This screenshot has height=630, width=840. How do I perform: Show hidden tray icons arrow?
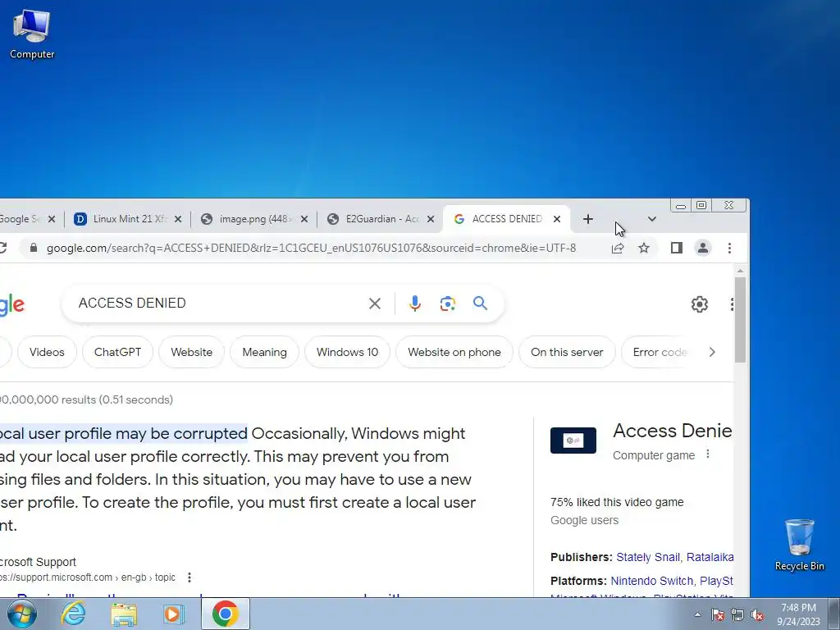(x=697, y=614)
